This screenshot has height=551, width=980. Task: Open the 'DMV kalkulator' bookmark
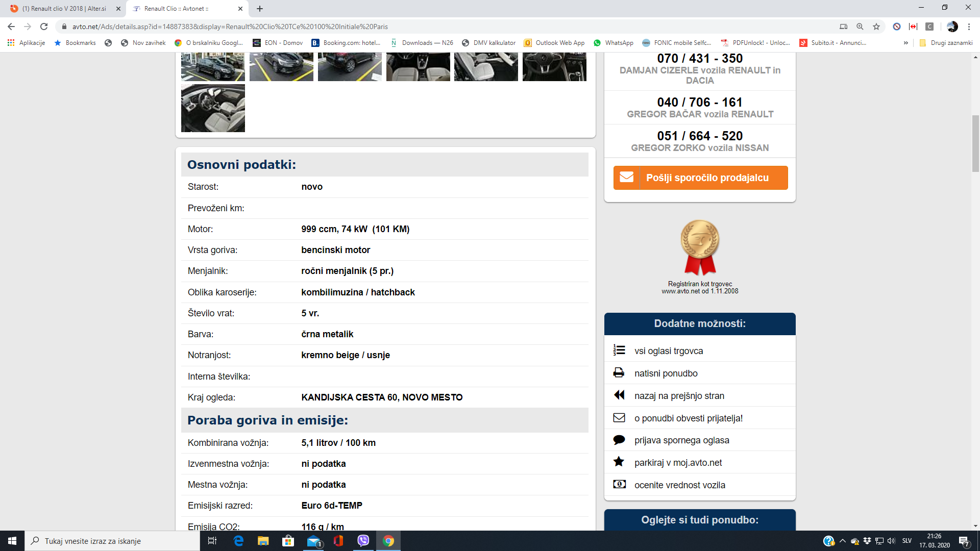click(x=488, y=43)
